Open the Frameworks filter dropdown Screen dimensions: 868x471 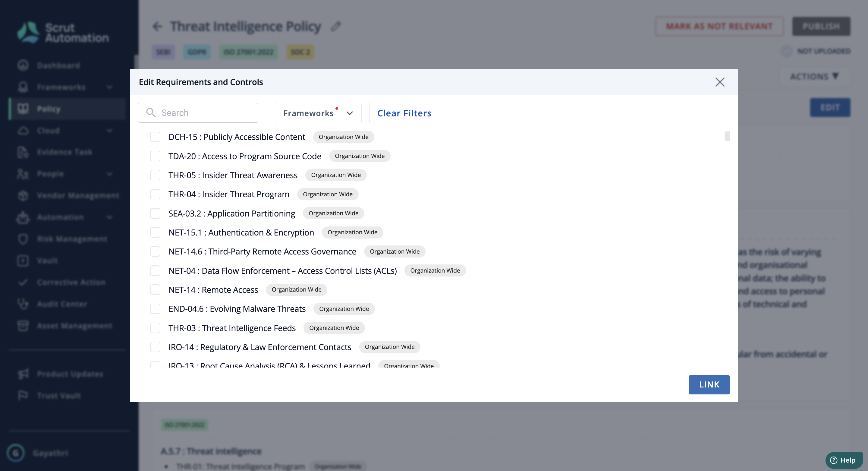(318, 113)
